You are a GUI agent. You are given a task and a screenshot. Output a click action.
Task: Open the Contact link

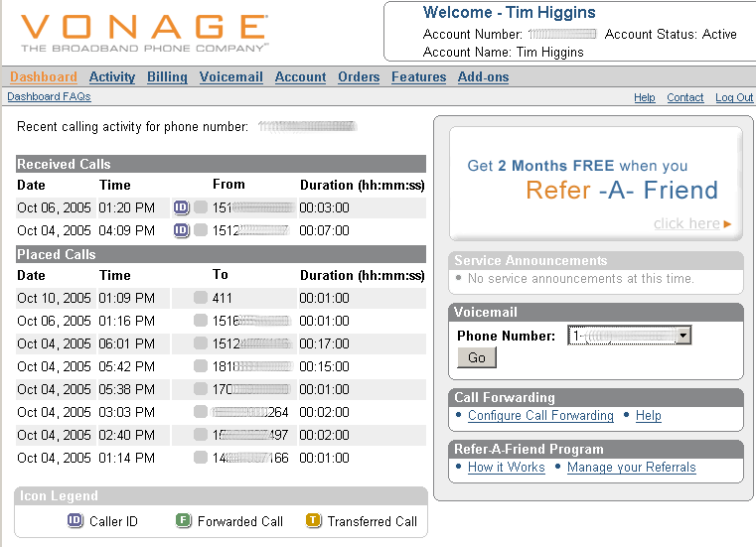click(685, 97)
